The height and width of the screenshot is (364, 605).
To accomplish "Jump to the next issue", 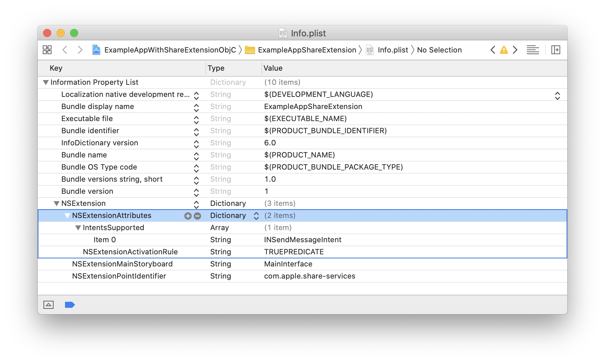I will 515,50.
